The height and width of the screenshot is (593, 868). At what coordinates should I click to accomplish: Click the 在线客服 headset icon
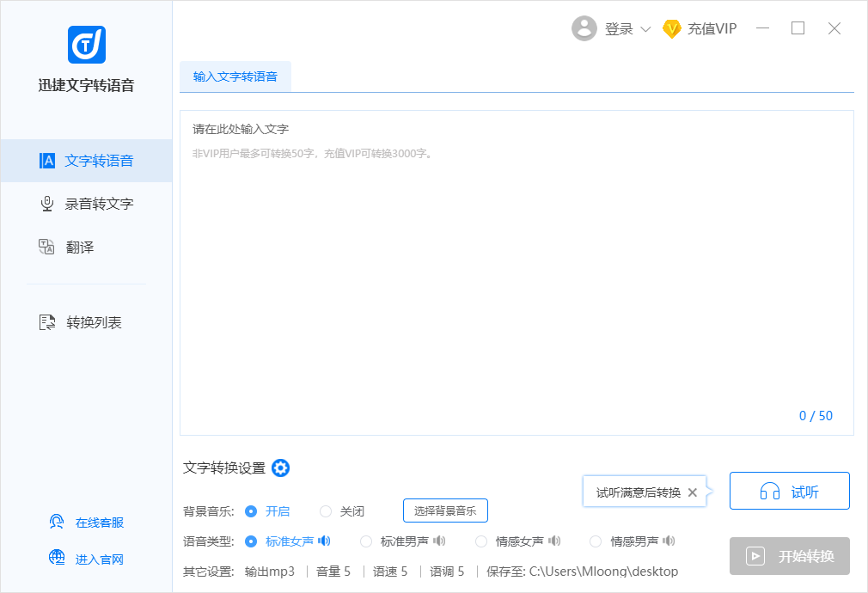point(57,523)
